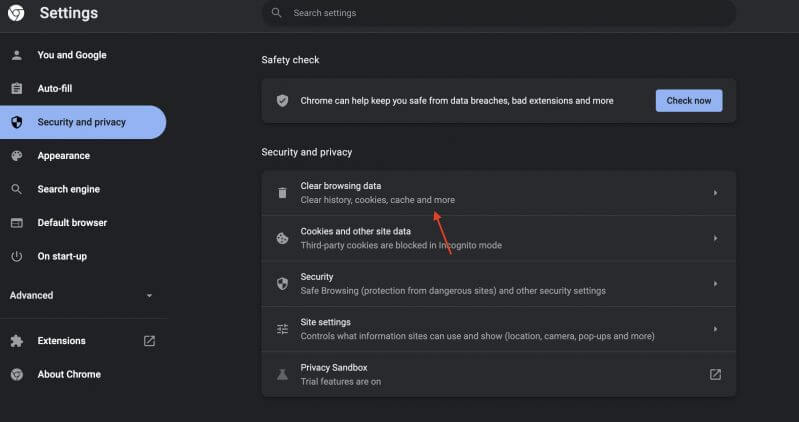This screenshot has height=422, width=799.
Task: Click the Cookies and other site data title
Action: point(356,231)
